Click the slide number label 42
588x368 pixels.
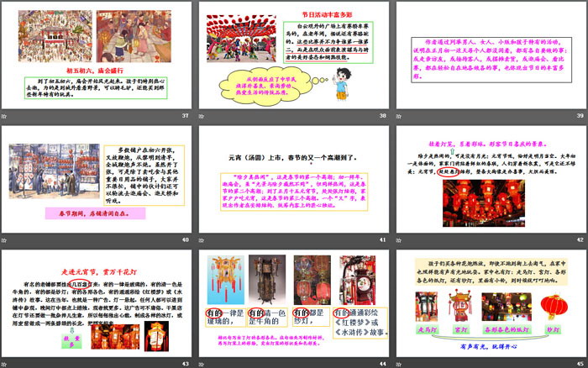coord(580,239)
